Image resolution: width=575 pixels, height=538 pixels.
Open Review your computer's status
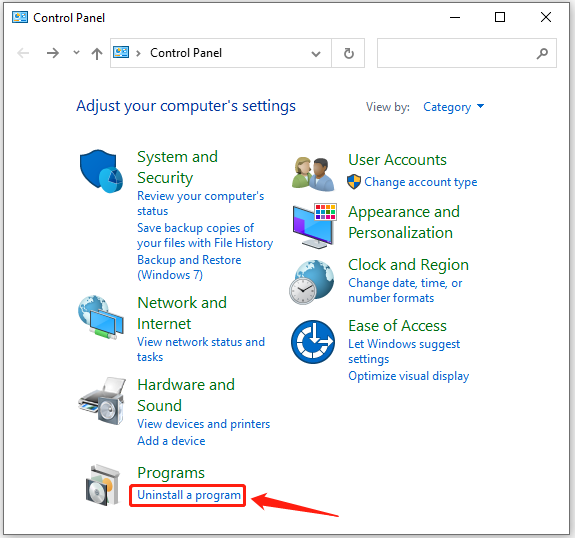pyautogui.click(x=200, y=203)
